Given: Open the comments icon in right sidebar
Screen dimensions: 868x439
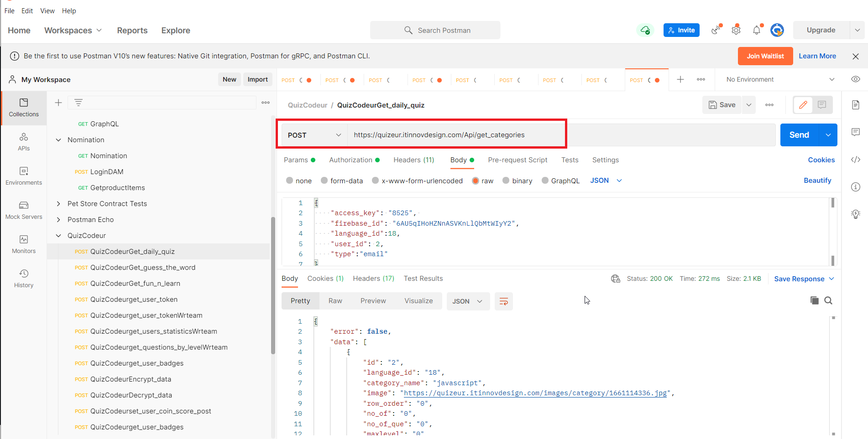Looking at the screenshot, I should pos(856,132).
